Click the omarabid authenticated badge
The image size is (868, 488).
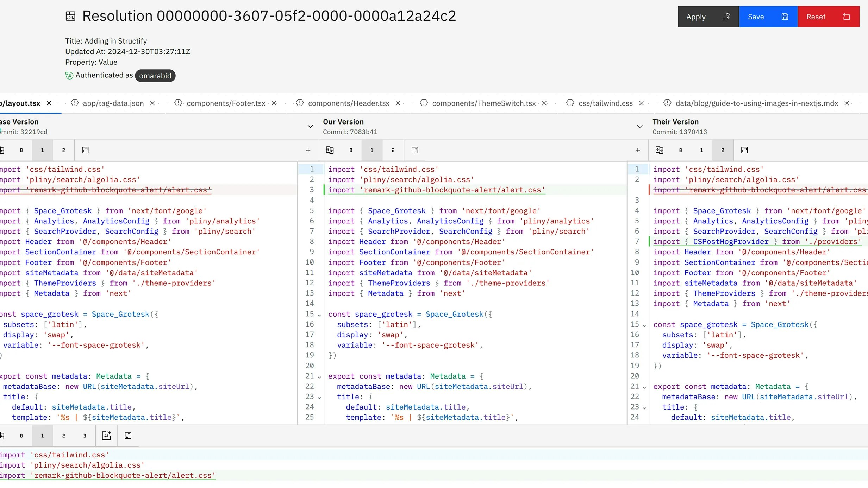click(x=155, y=76)
